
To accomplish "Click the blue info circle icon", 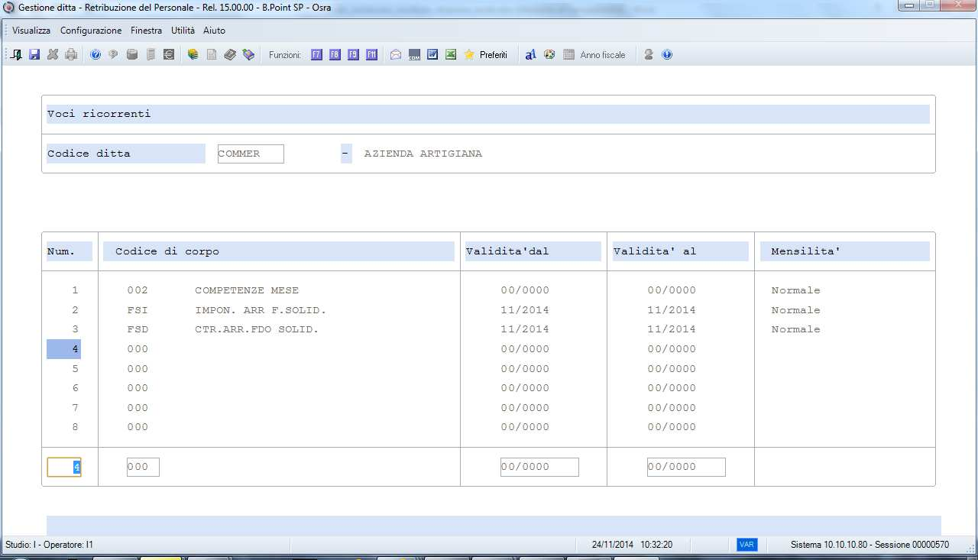I will coord(667,55).
